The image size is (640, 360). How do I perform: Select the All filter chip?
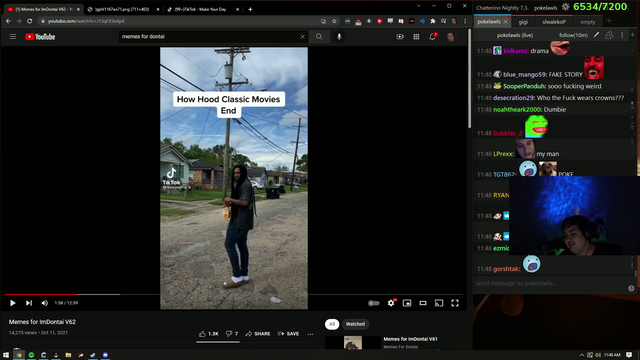click(x=332, y=324)
